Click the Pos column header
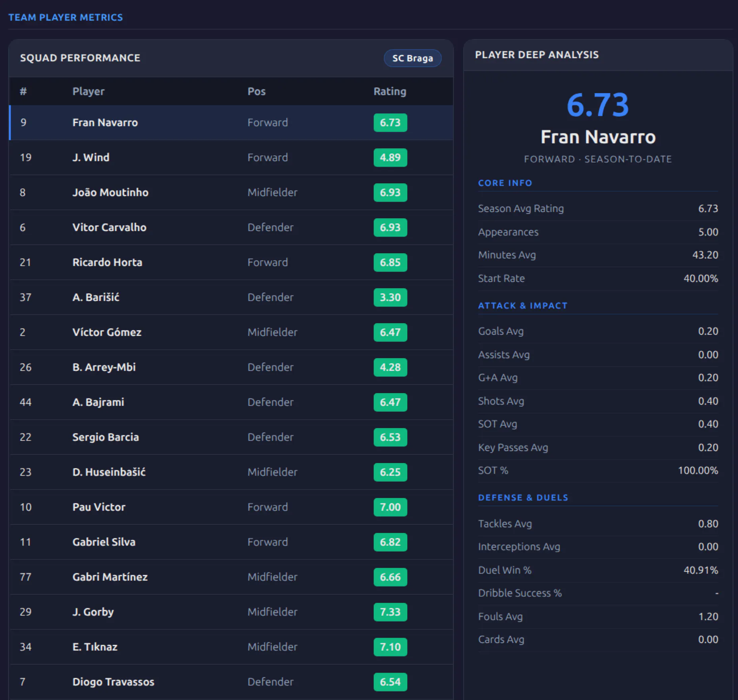Screen dimensions: 738x700 tap(256, 91)
